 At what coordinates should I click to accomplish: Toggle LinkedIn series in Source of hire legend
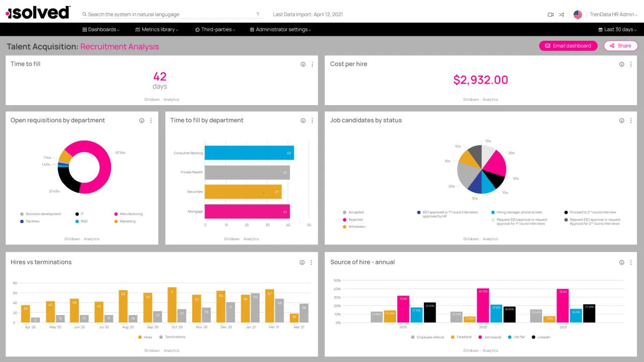(541, 337)
